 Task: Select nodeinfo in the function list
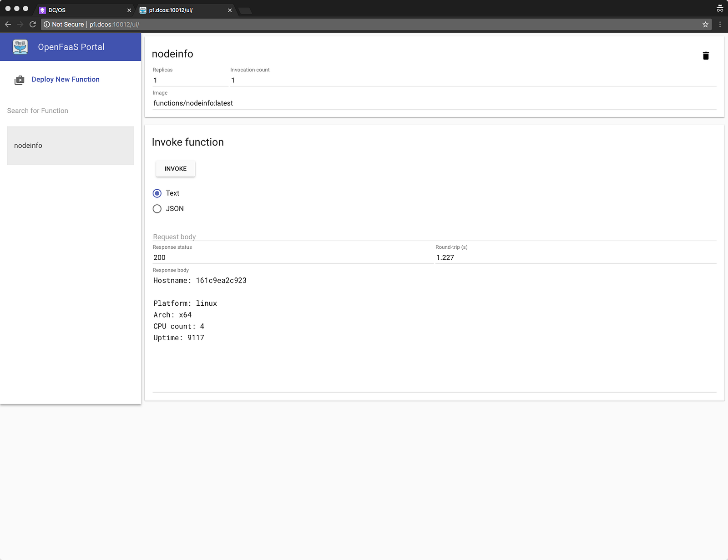pos(71,146)
